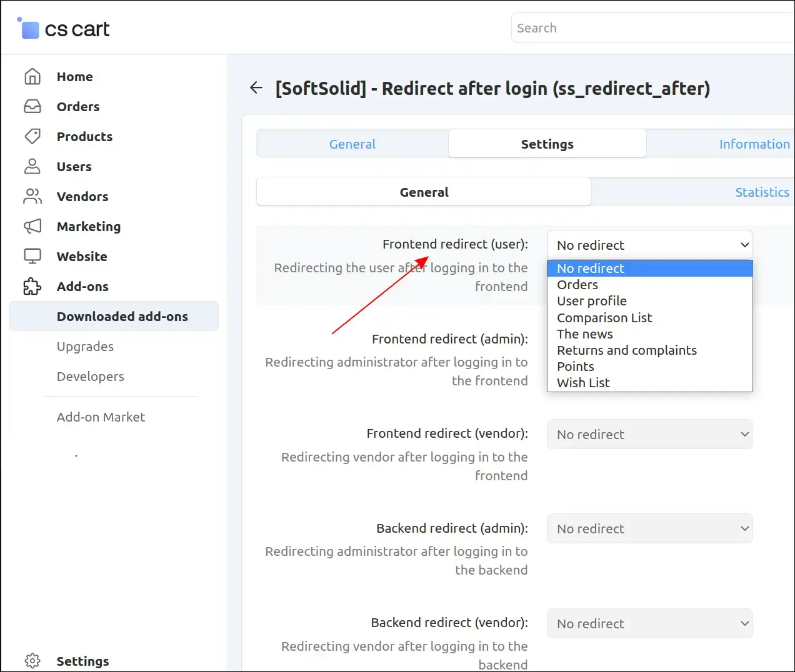Go to Orders in the sidebar

pyautogui.click(x=78, y=106)
